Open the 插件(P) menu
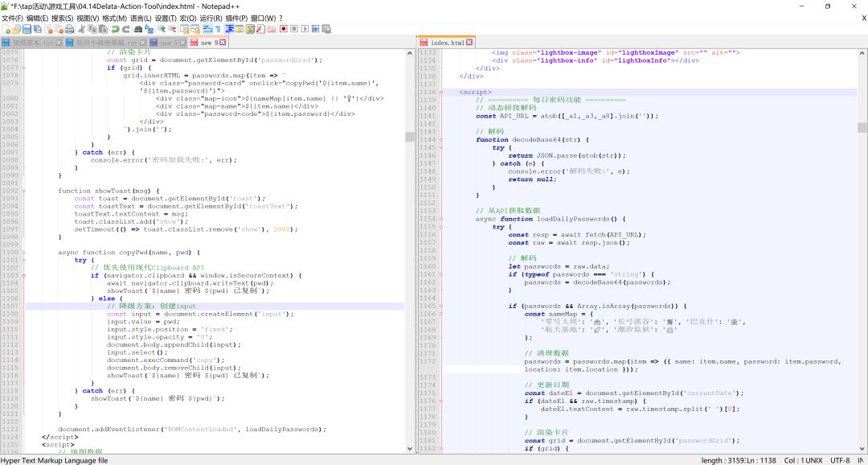The image size is (868, 465). (x=235, y=18)
